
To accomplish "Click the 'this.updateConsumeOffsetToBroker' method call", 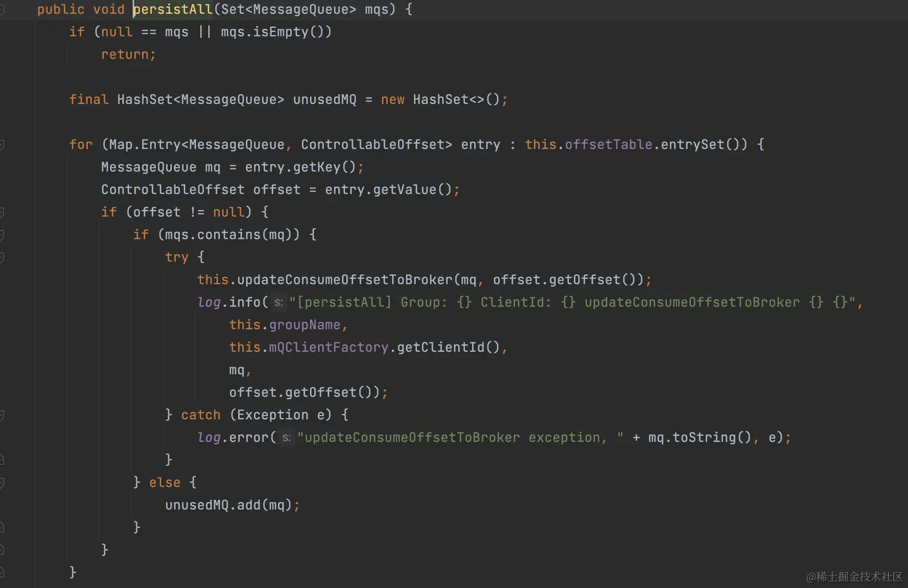I will click(x=324, y=279).
